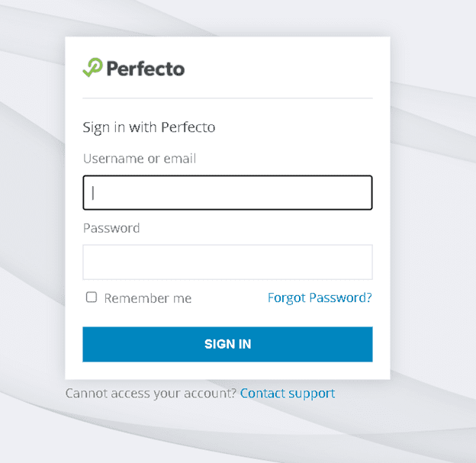
Task: Click the Remember me label text
Action: click(x=147, y=298)
